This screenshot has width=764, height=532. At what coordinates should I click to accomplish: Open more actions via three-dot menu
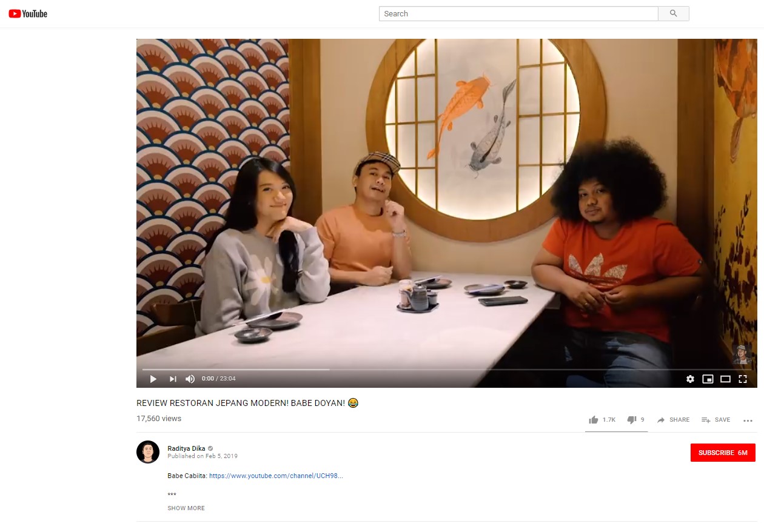pos(746,420)
